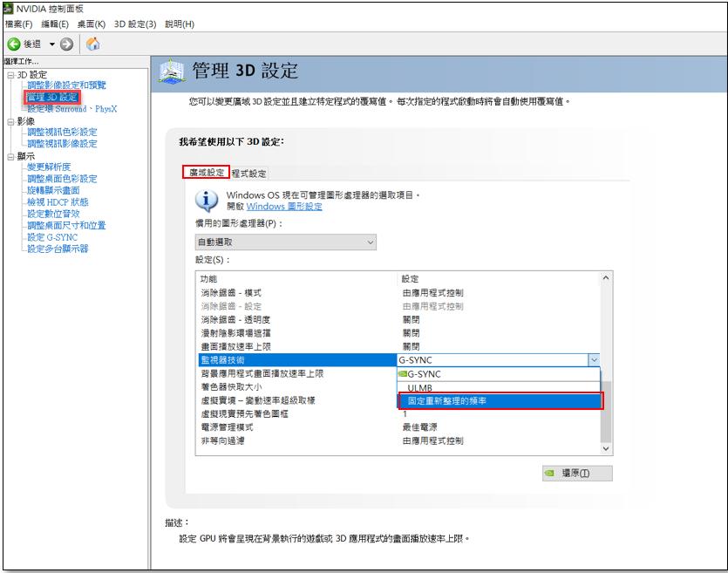Click the blue info icon near Windows OS notice
This screenshot has height=573, width=728.
coord(207,201)
